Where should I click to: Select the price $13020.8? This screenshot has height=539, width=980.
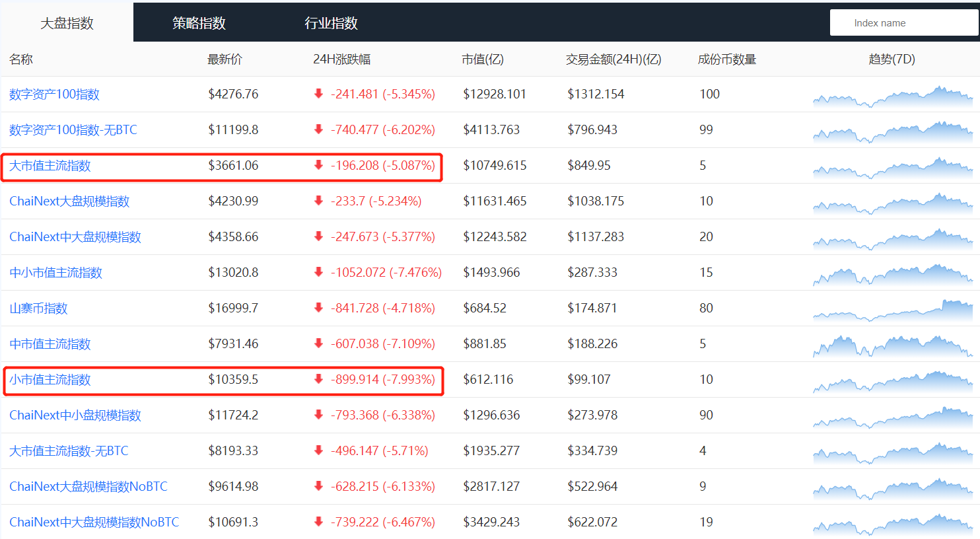tap(233, 273)
